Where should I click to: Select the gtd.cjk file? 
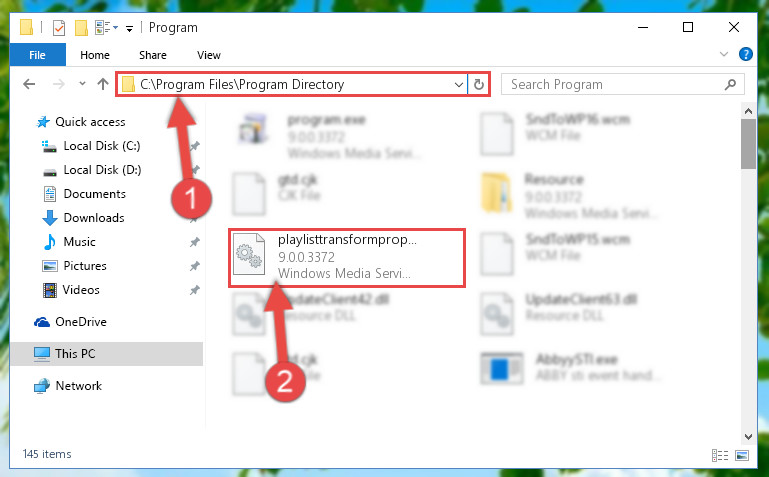pos(277,194)
